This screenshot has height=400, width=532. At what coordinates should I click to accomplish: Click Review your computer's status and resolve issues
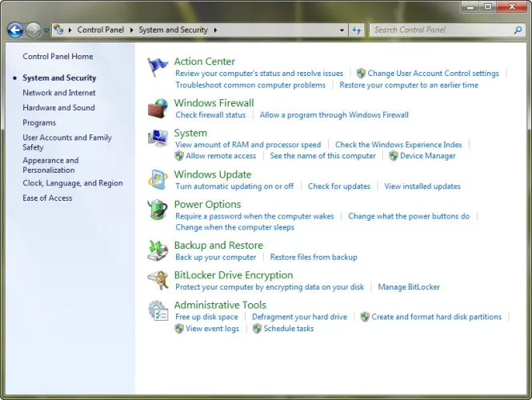coord(259,74)
